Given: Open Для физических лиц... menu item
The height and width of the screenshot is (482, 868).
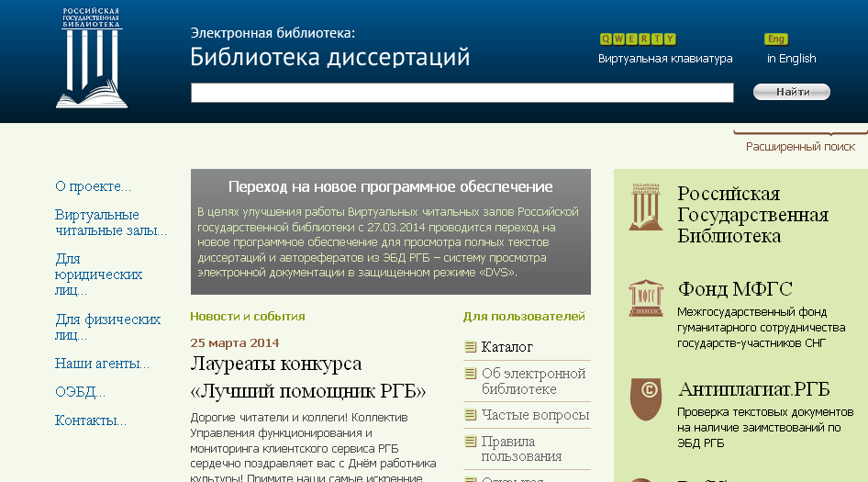Looking at the screenshot, I should 108,327.
